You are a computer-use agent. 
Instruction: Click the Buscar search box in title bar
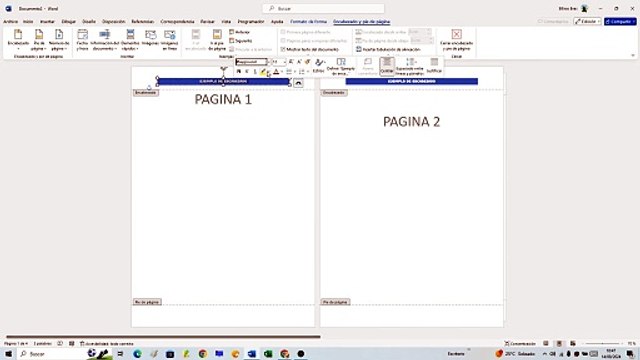pos(323,8)
